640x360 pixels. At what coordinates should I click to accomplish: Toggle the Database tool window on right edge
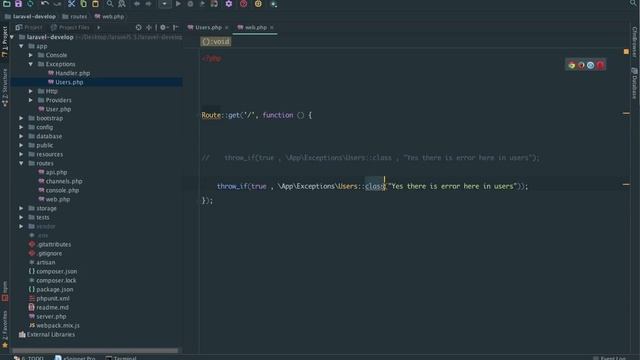pyautogui.click(x=634, y=83)
